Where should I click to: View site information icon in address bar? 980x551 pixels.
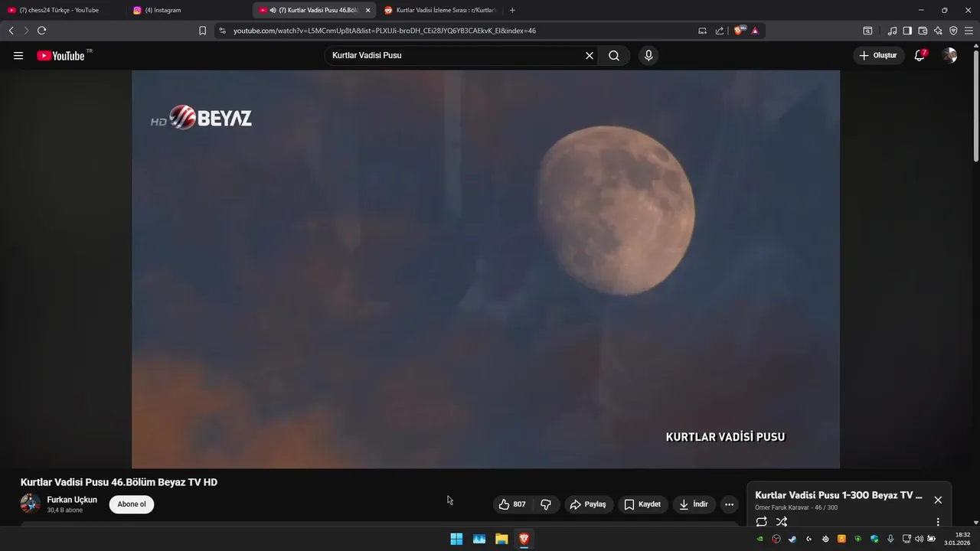click(222, 31)
